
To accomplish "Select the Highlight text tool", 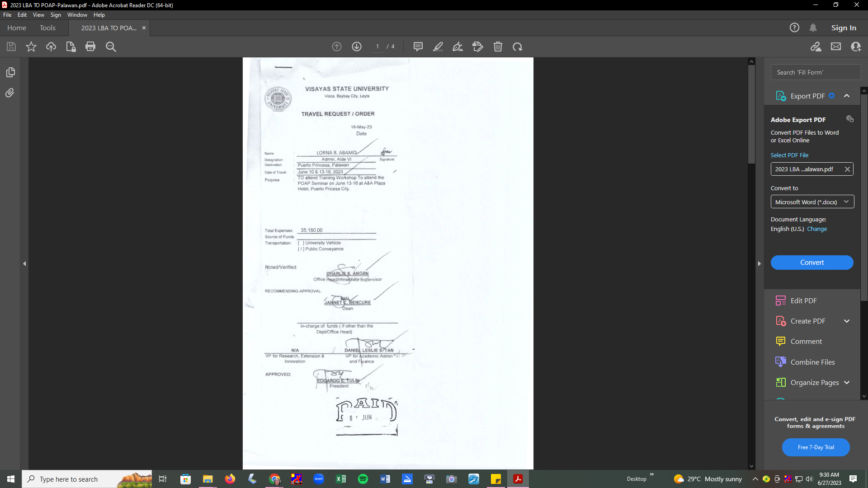I will click(x=438, y=47).
